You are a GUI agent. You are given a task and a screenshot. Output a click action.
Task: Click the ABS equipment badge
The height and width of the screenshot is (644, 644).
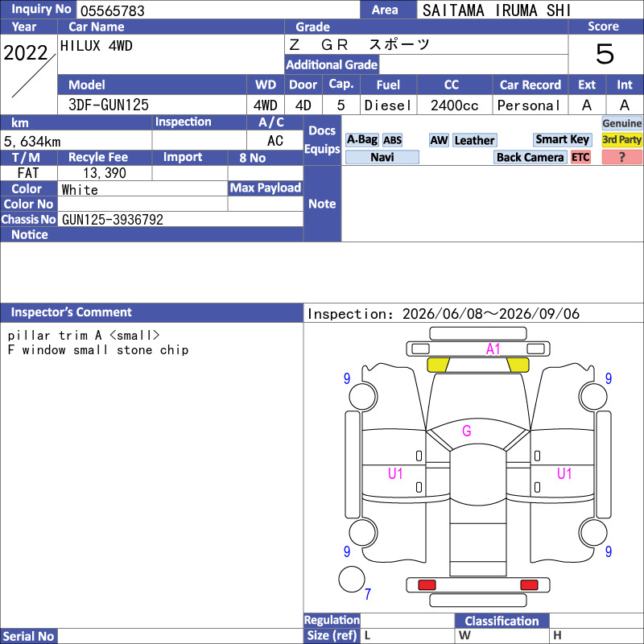(392, 140)
